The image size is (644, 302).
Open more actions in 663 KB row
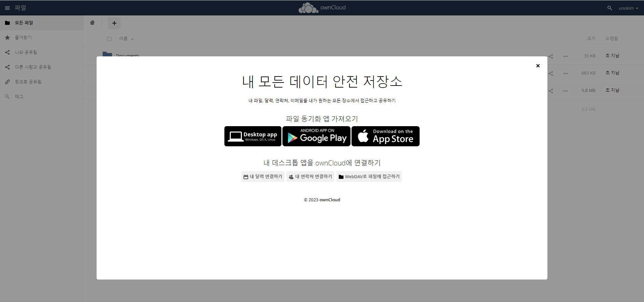(566, 73)
